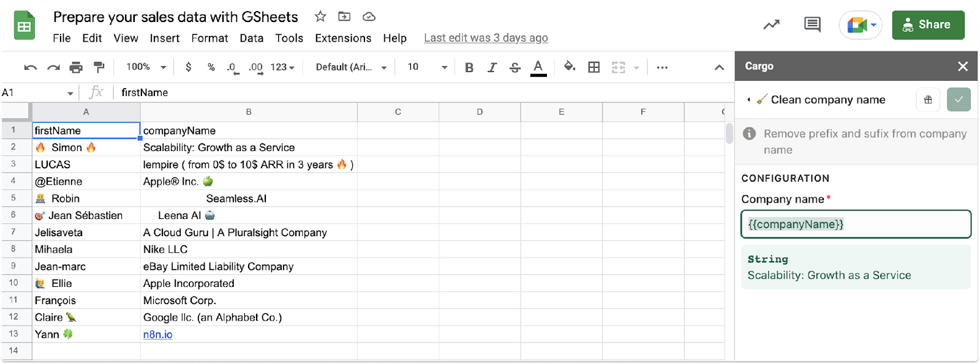980x364 pixels.
Task: Open the Data menu
Action: pos(252,38)
